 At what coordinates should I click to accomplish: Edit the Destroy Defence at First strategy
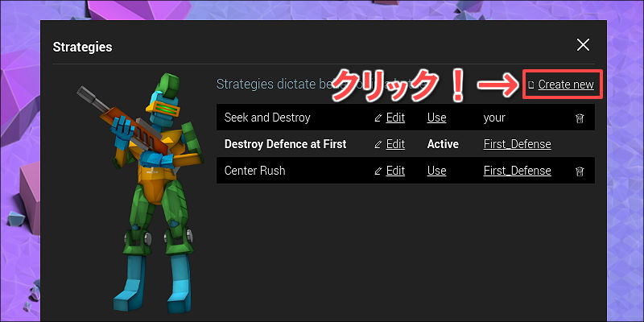coord(395,144)
